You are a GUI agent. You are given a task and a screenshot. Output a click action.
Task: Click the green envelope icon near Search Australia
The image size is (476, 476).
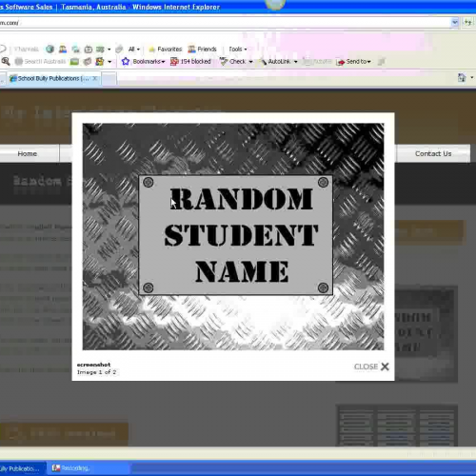(x=74, y=62)
